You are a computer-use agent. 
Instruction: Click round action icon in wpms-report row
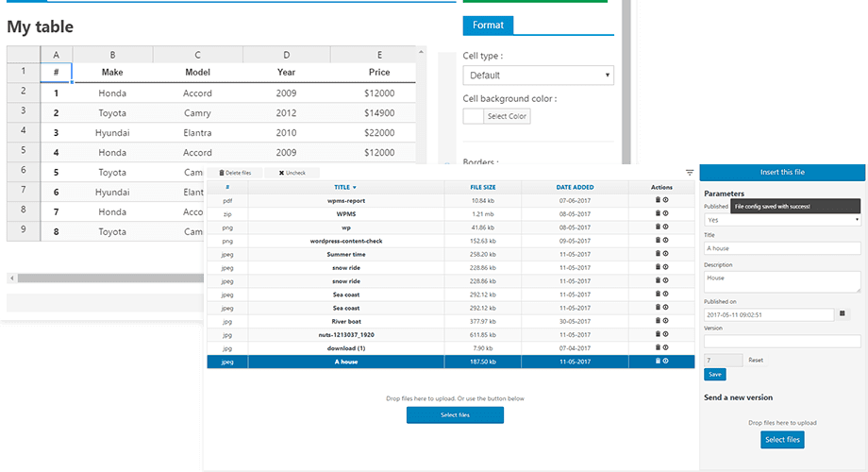pos(665,200)
